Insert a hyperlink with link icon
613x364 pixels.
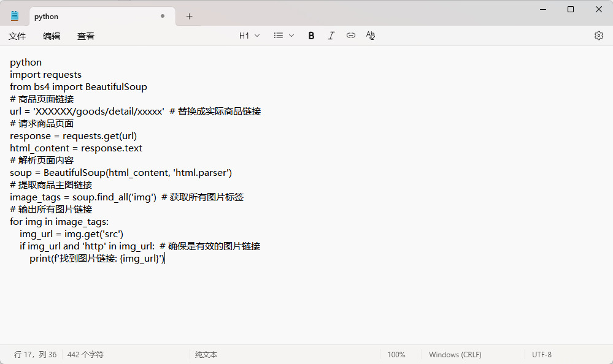coord(350,36)
